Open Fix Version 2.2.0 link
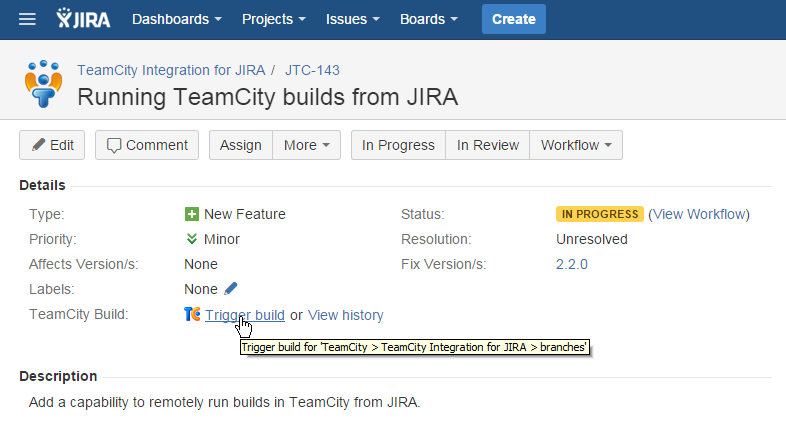Image resolution: width=786 pixels, height=439 pixels. (x=572, y=264)
